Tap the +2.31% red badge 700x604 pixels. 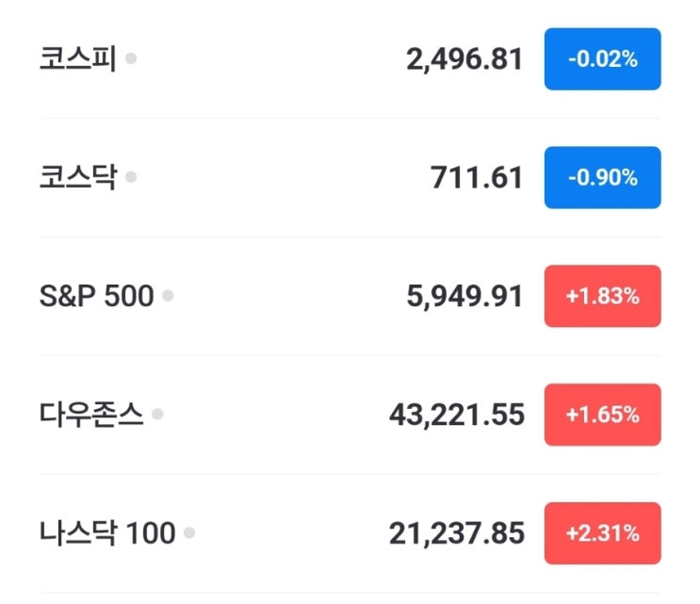coord(602,533)
